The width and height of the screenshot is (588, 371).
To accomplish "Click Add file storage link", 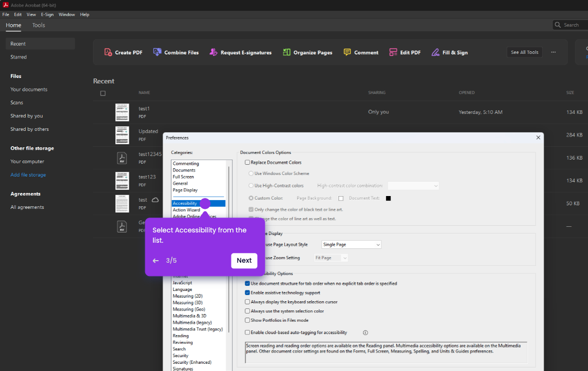I will point(28,175).
